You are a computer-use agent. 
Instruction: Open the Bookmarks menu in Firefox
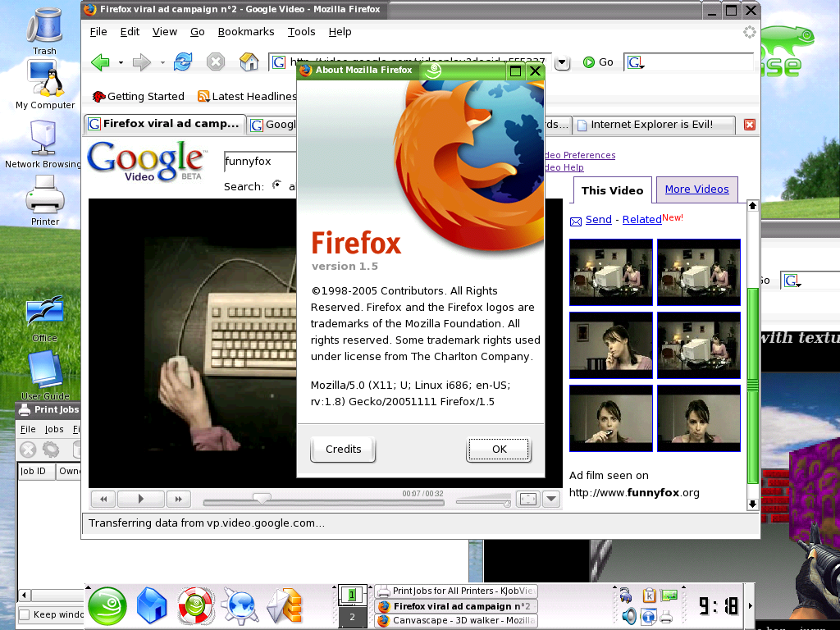coord(246,32)
